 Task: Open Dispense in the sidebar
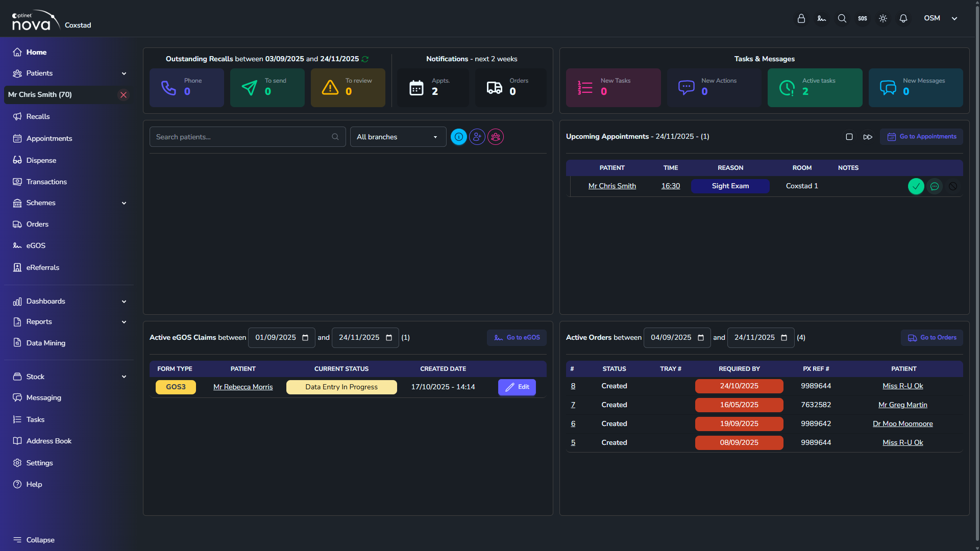pos(41,160)
